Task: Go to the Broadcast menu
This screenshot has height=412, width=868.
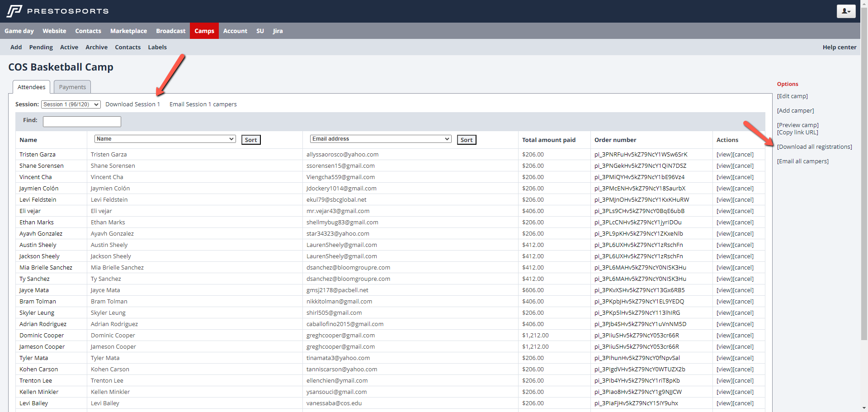Action: point(170,31)
